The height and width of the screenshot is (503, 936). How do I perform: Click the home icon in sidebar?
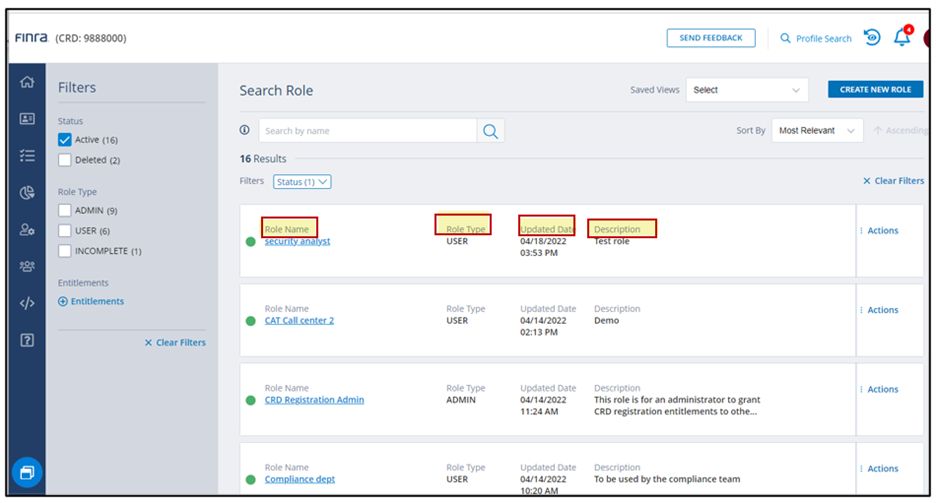pyautogui.click(x=27, y=82)
